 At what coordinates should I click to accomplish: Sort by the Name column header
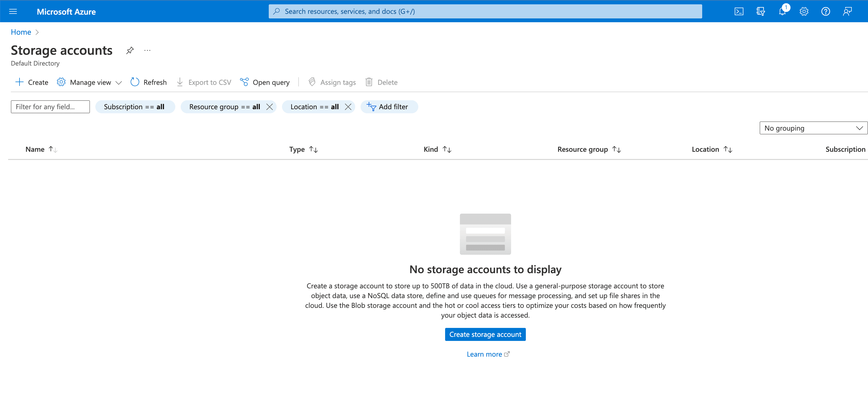[x=35, y=149]
